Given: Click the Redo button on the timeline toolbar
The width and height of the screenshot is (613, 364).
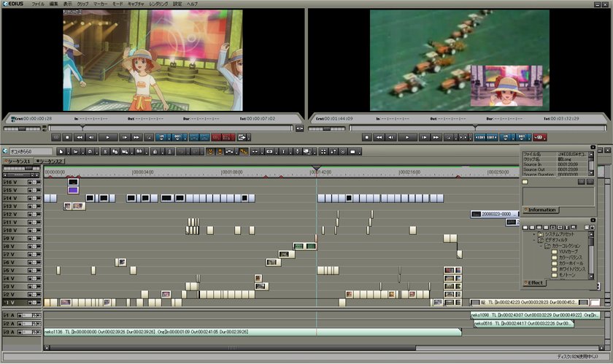Looking at the screenshot, I should (195, 151).
